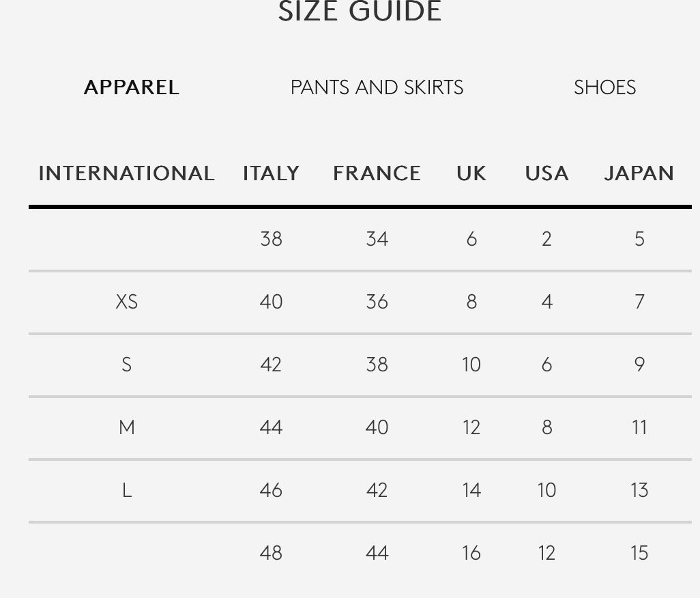Click Japan size 15 cell

point(639,553)
